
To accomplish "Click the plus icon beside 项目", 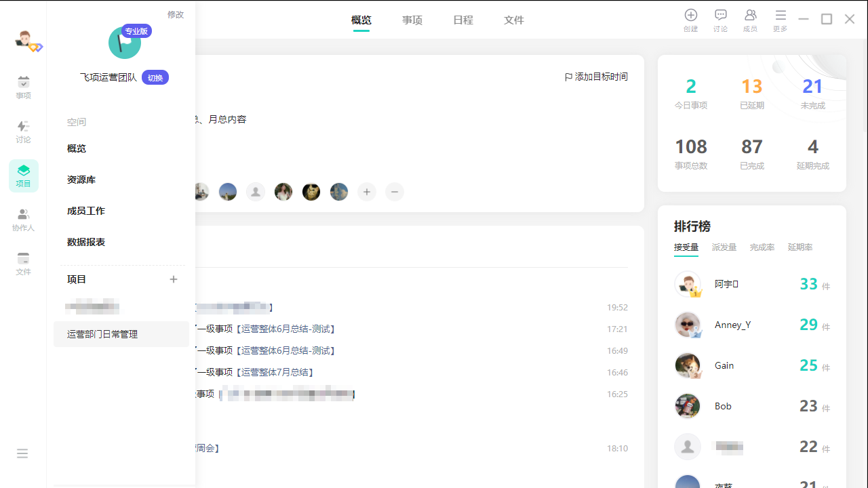I will 174,279.
